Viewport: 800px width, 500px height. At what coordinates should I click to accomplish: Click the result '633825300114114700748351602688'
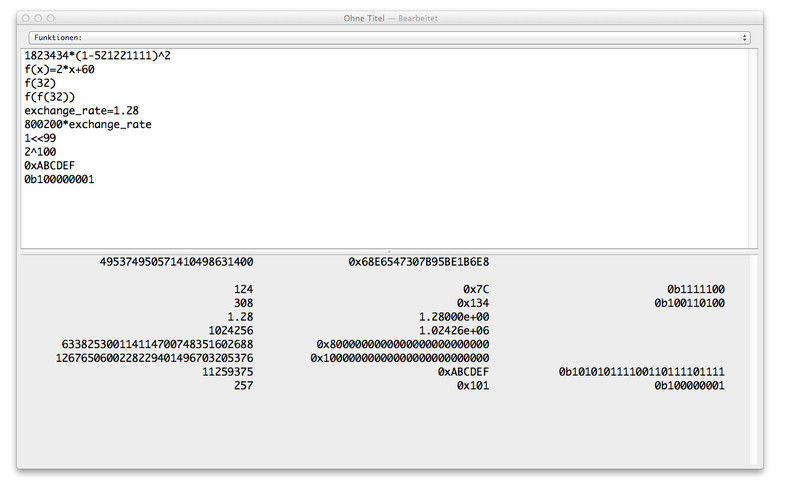158,345
